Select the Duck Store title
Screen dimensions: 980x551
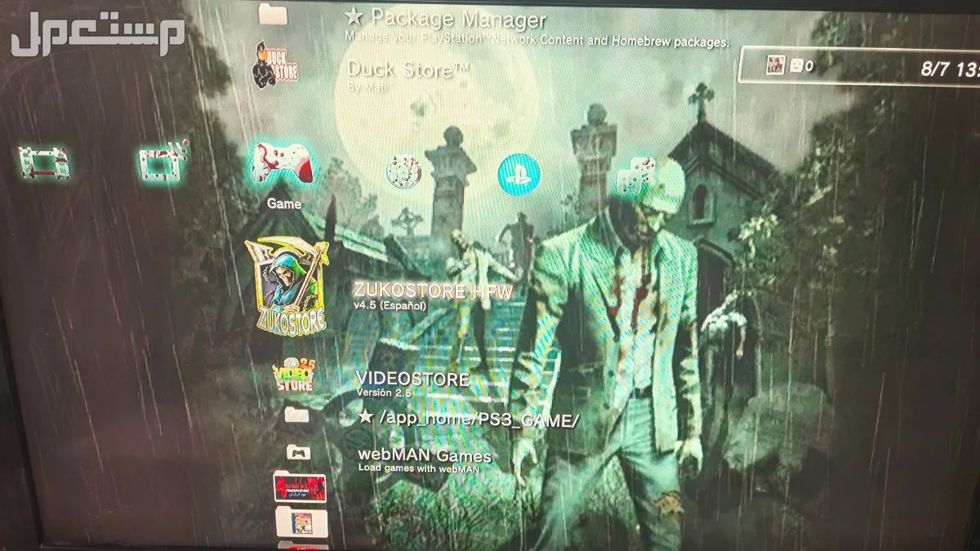408,69
